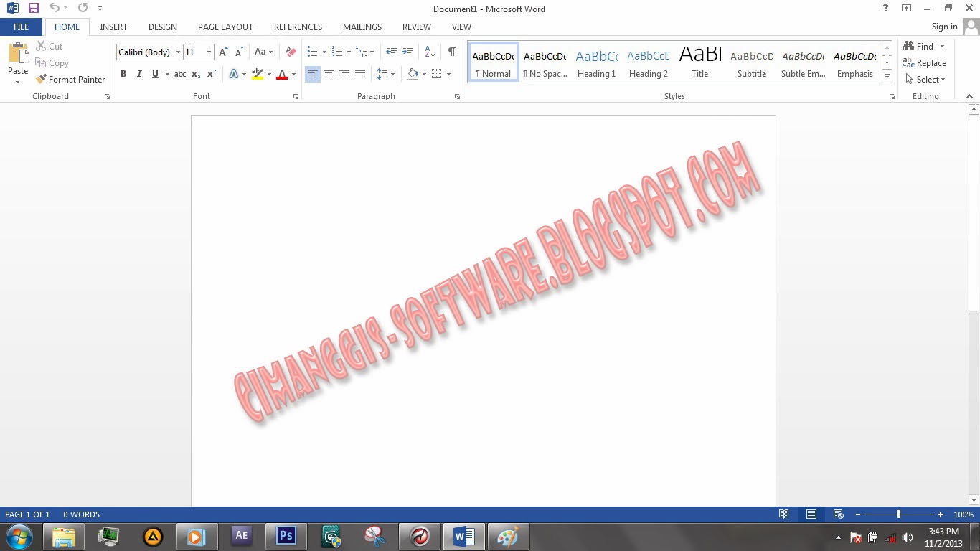Switch to Web Layout view icon

838,514
